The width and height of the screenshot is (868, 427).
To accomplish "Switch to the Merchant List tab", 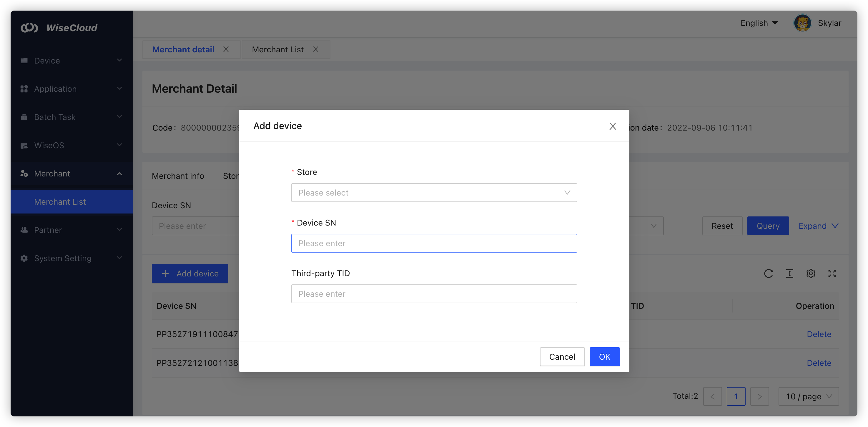I will pos(278,49).
